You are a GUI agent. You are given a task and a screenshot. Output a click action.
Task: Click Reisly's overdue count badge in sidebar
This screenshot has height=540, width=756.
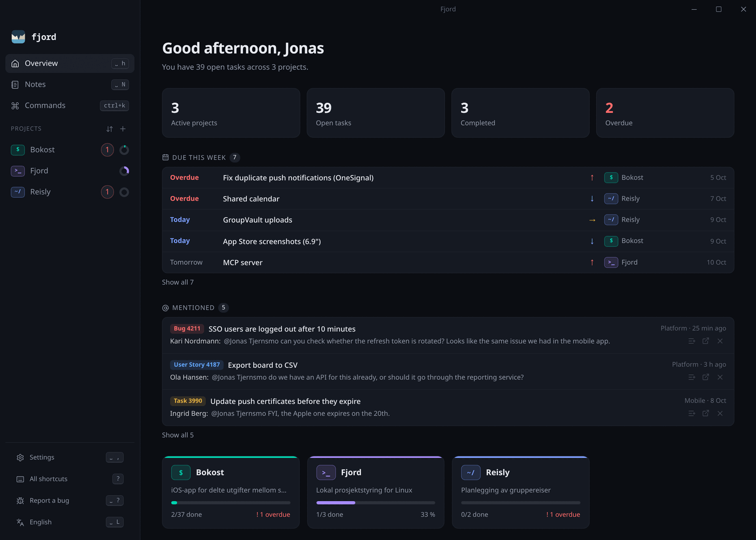tap(107, 192)
